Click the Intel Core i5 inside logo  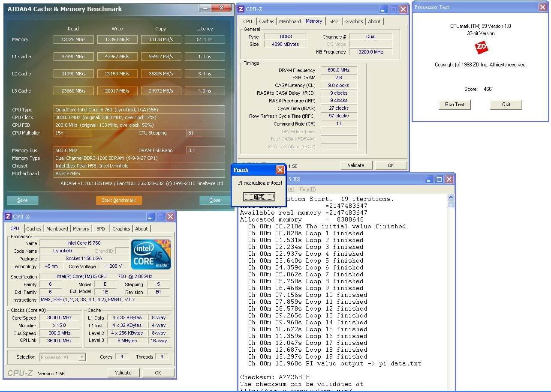click(x=151, y=254)
